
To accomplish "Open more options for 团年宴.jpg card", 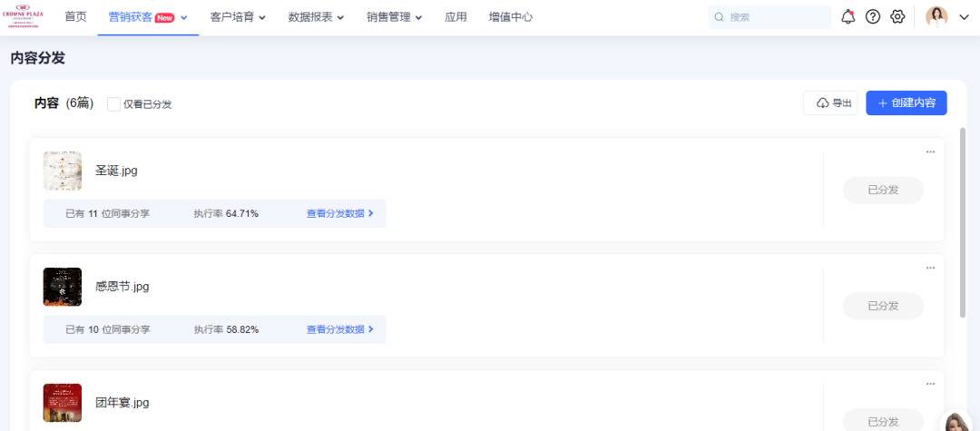I will coord(930,384).
